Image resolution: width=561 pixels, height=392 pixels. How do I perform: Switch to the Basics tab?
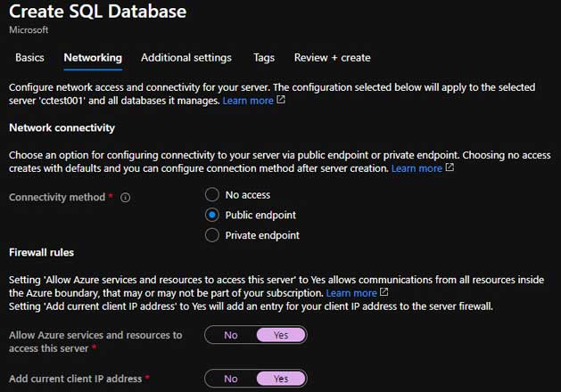(x=29, y=58)
